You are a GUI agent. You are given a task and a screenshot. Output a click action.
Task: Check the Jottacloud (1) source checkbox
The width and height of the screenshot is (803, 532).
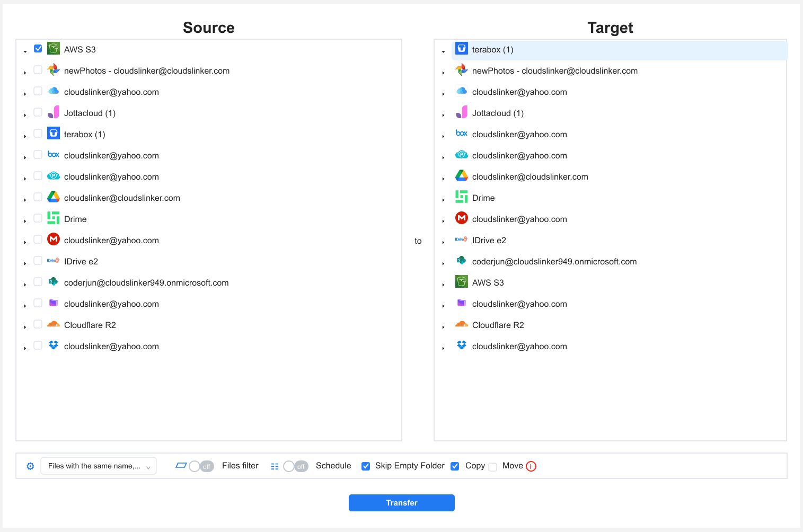click(38, 112)
